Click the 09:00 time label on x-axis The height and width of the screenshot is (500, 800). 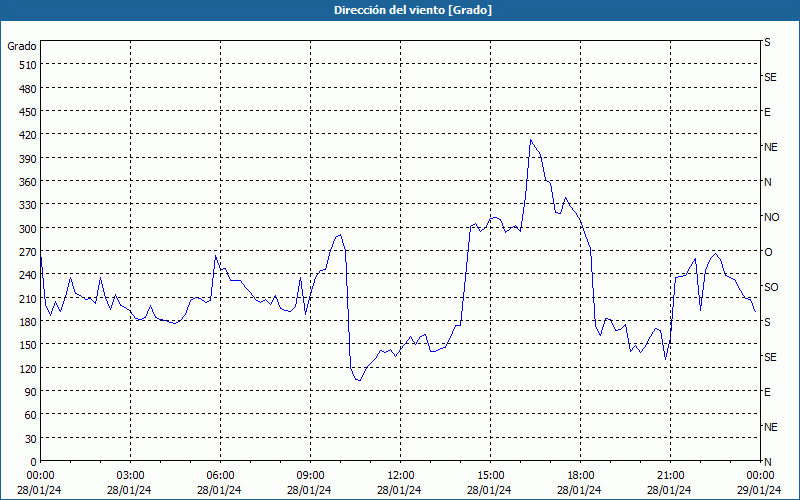pos(310,476)
